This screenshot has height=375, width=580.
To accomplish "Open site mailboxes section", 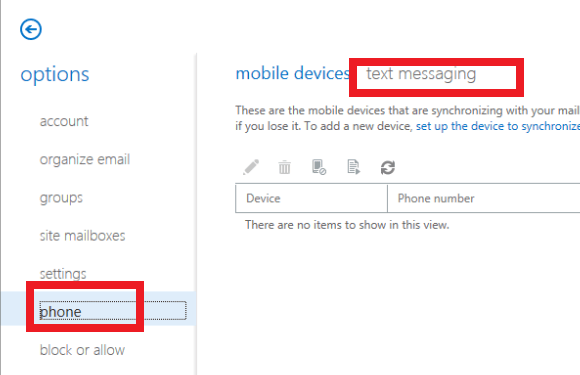I will 82,236.
